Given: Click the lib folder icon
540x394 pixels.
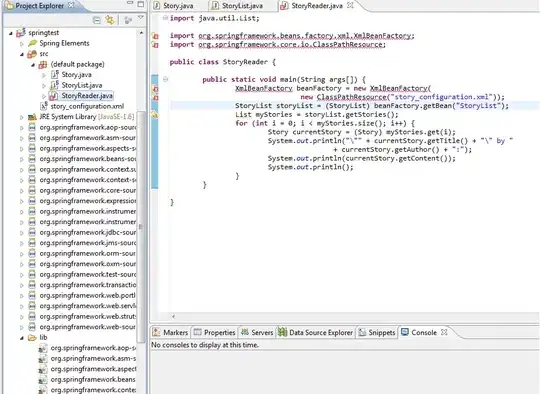Looking at the screenshot, I should coord(32,338).
